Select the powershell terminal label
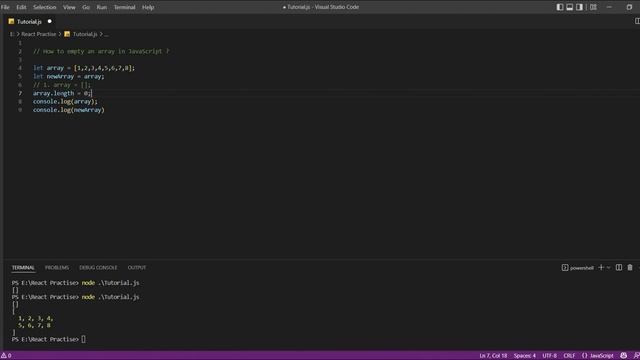The height and width of the screenshot is (360, 640). (578, 268)
